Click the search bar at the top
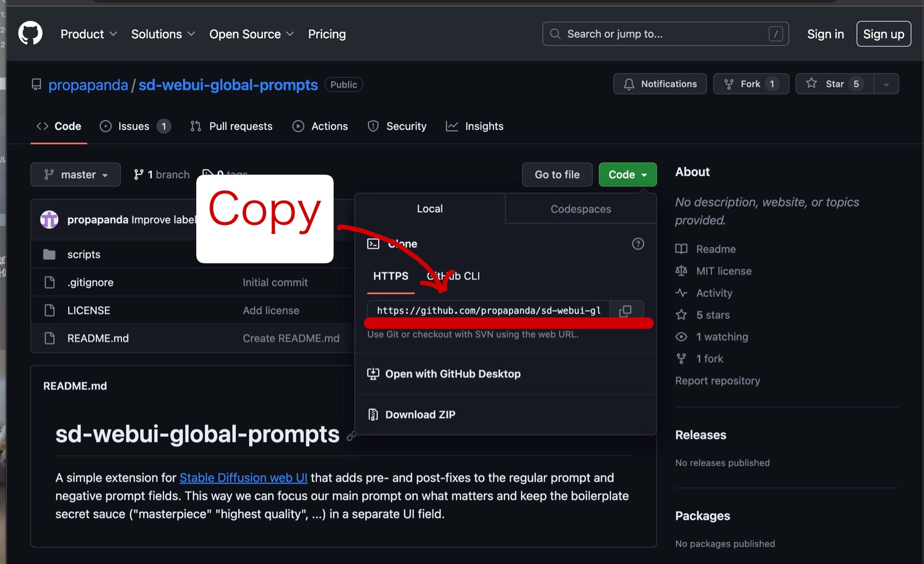This screenshot has height=564, width=924. pyautogui.click(x=665, y=34)
